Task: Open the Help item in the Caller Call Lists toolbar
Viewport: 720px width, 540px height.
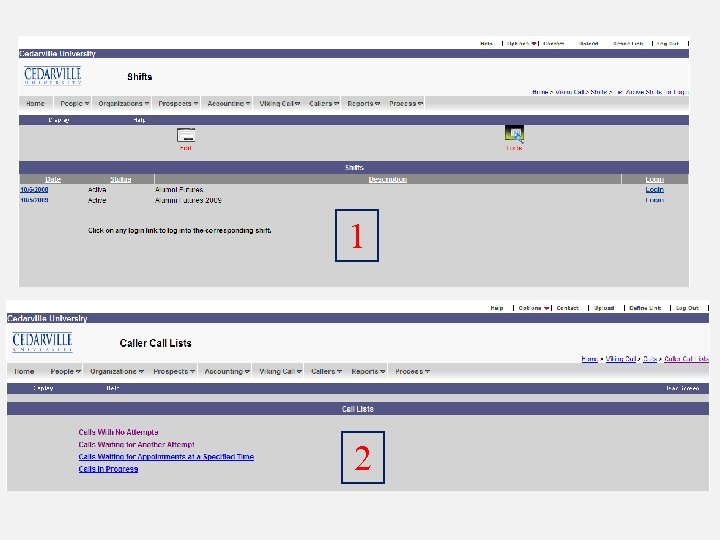Action: pos(112,388)
